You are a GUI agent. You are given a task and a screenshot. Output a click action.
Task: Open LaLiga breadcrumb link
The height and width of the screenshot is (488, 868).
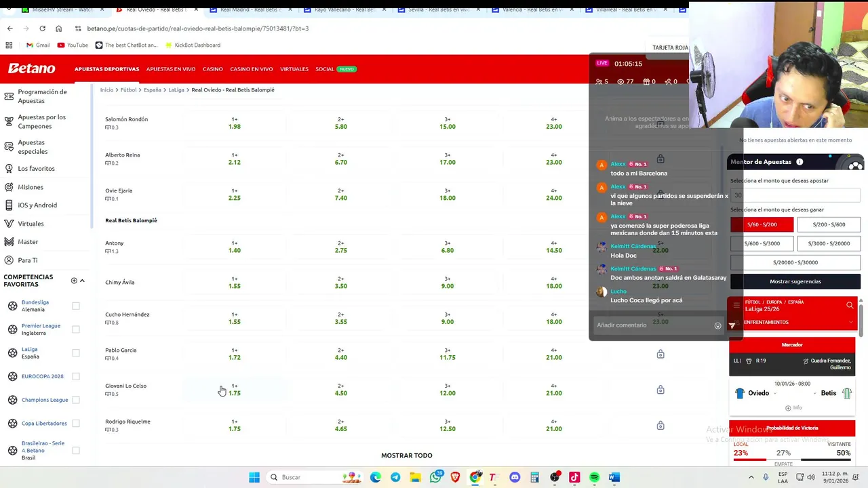[176, 89]
